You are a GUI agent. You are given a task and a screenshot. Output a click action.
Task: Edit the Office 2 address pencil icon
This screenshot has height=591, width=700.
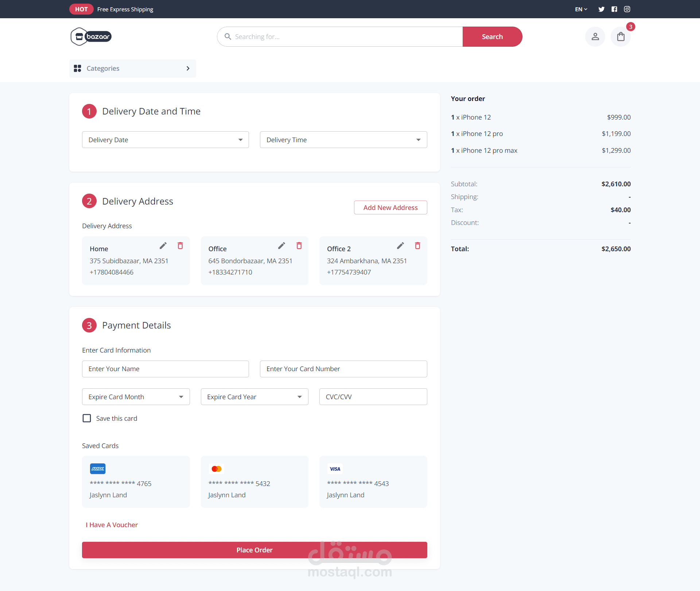point(400,246)
